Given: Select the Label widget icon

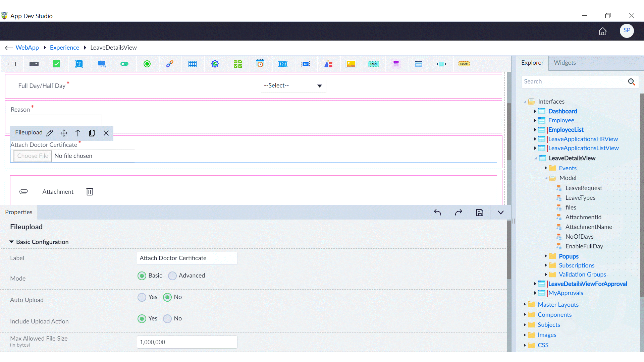Looking at the screenshot, I should (x=373, y=64).
